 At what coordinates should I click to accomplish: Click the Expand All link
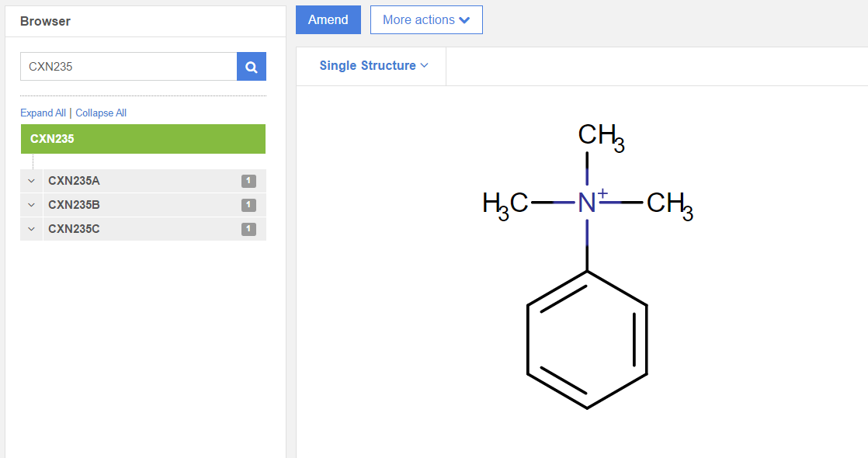coord(43,113)
